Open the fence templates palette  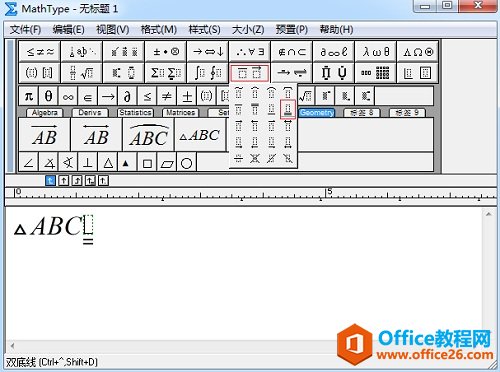[x=40, y=72]
